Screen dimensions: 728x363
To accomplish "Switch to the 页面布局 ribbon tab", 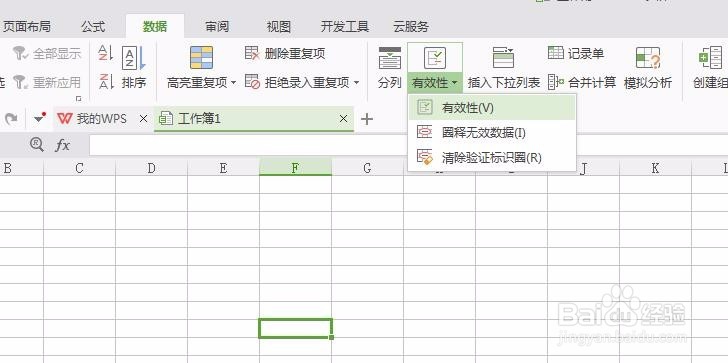I will coord(26,26).
